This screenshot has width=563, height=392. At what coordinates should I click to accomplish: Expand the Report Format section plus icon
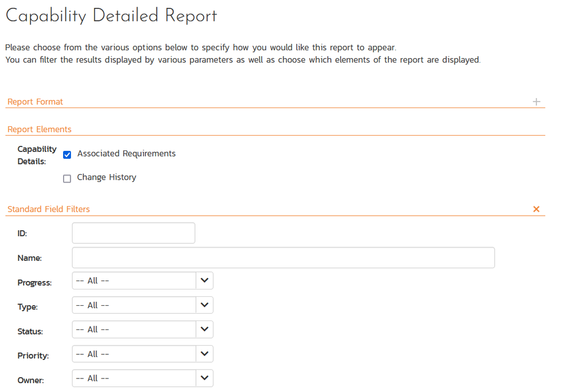coord(536,102)
